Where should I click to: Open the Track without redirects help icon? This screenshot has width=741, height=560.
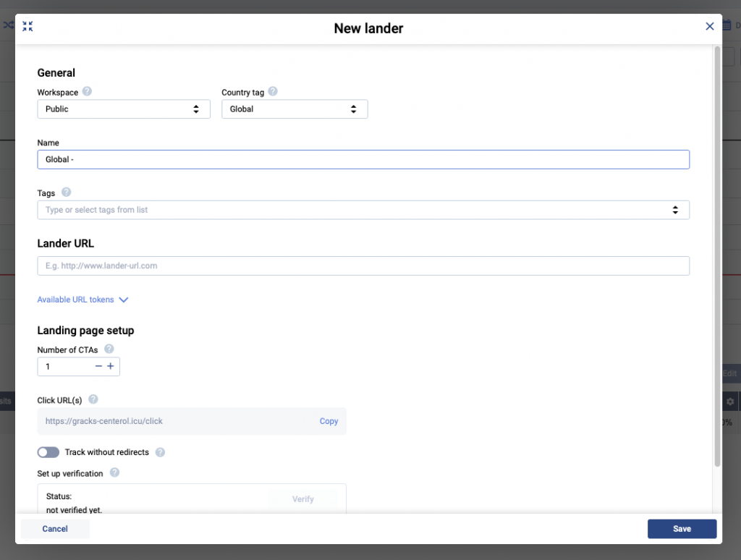pos(160,452)
